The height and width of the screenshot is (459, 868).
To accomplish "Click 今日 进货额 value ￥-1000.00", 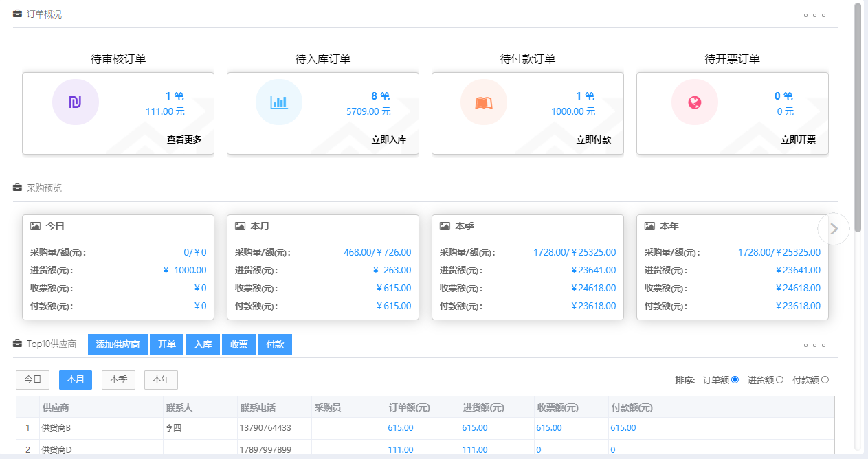I will pos(184,270).
